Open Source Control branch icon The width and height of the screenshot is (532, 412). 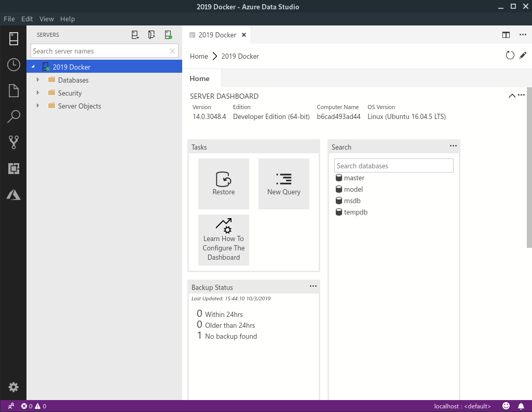coord(13,142)
